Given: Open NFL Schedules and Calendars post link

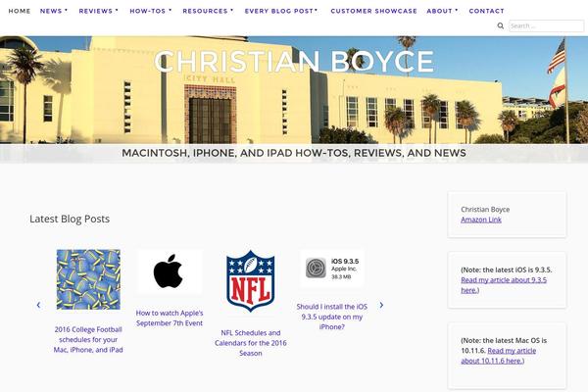Looking at the screenshot, I should [x=251, y=343].
